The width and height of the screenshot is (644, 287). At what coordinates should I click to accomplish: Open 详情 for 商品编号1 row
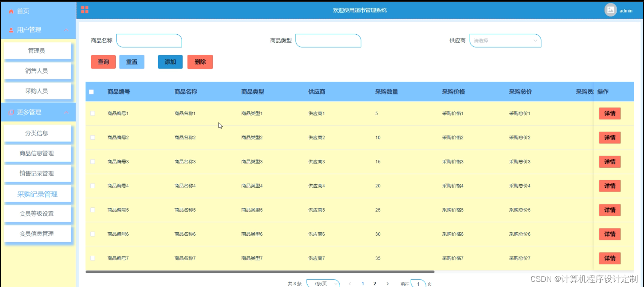[x=610, y=113]
